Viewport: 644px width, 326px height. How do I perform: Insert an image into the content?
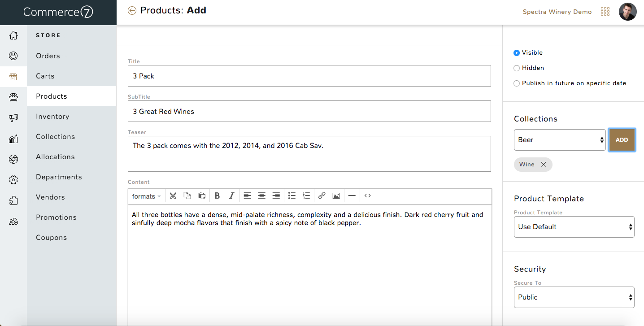tap(336, 196)
